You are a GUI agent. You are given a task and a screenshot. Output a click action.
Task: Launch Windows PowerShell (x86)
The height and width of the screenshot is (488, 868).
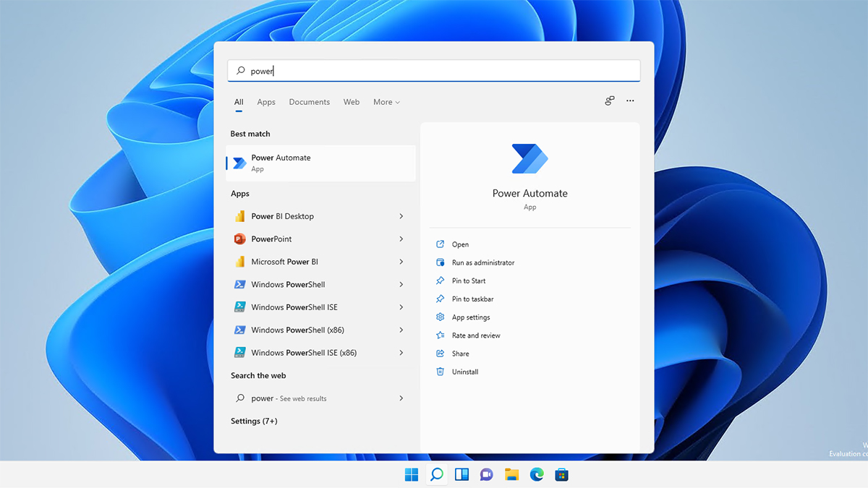tap(241, 330)
